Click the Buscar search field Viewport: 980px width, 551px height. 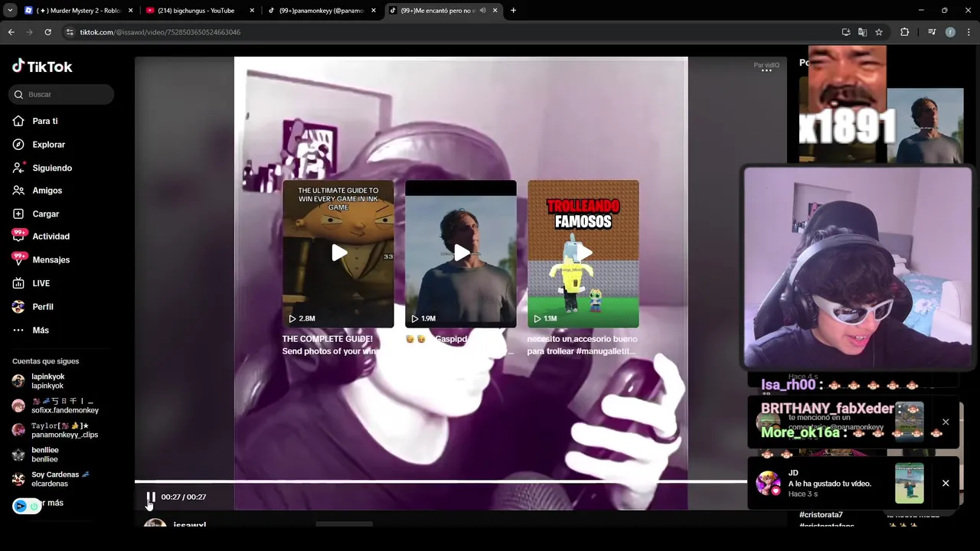(61, 94)
